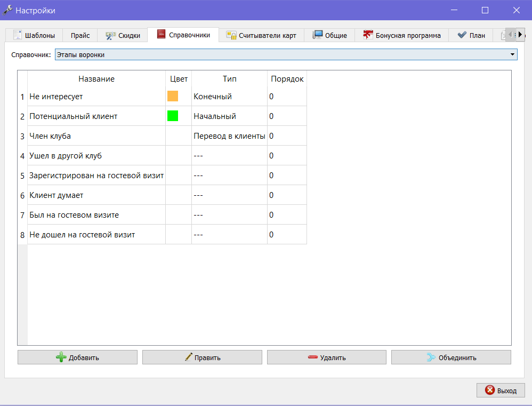The width and height of the screenshot is (532, 406).
Task: Select the Скидки tab
Action: click(x=123, y=35)
